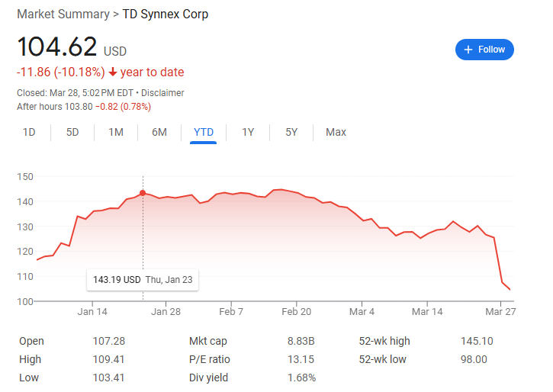Click the 130 y-axis label
Viewport: 553px width, 392px height.
coord(25,227)
